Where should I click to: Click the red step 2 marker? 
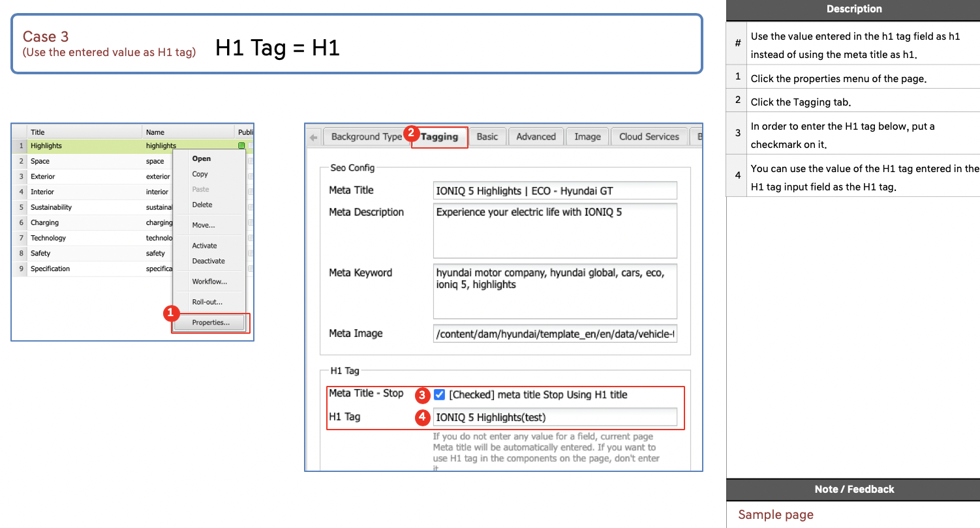coord(410,133)
